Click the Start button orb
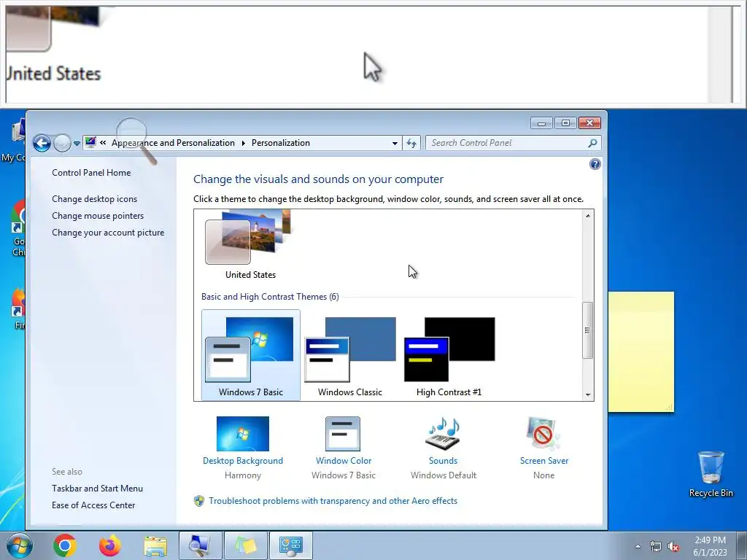The image size is (747, 560). 18,545
